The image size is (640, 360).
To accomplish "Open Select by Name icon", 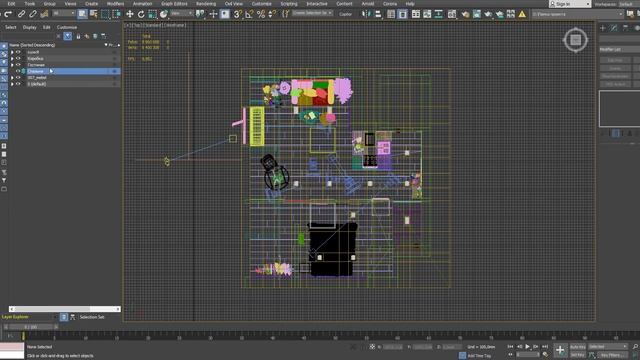I will pyautogui.click(x=93, y=14).
